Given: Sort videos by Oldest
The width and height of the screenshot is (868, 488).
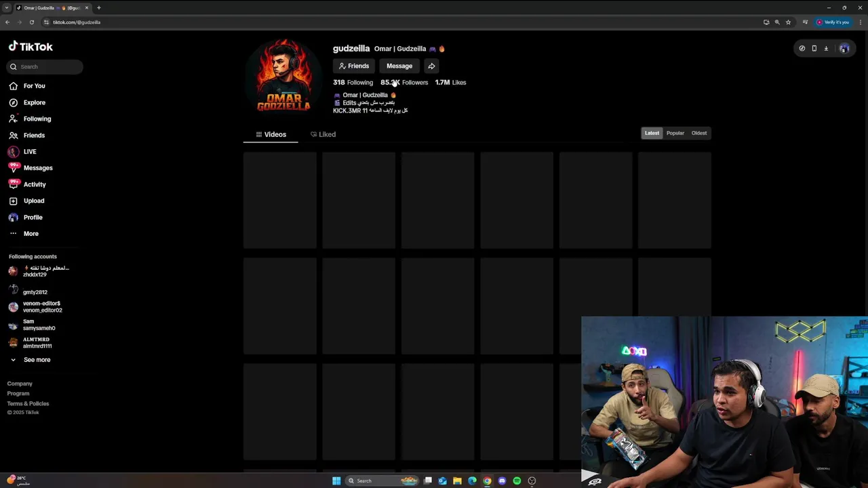Looking at the screenshot, I should point(699,133).
